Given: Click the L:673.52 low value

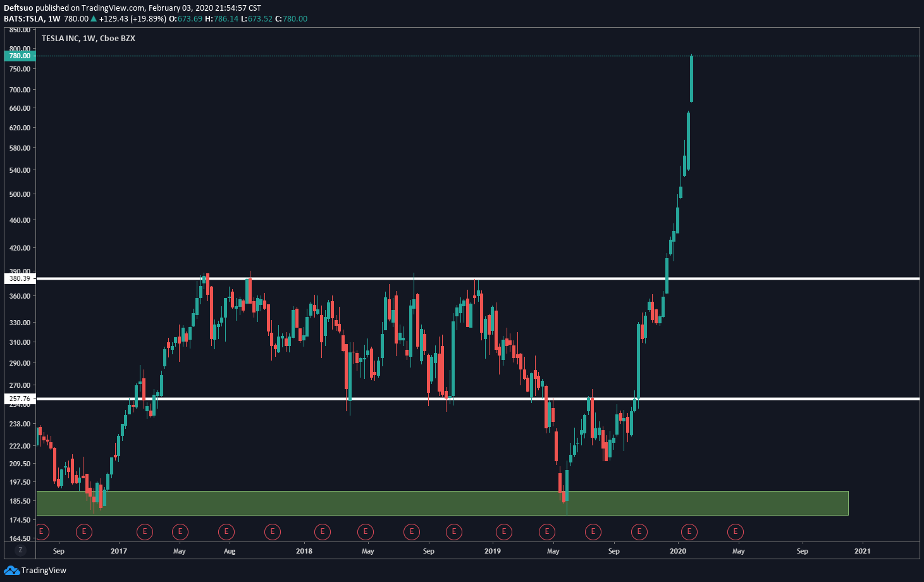Looking at the screenshot, I should 257,18.
